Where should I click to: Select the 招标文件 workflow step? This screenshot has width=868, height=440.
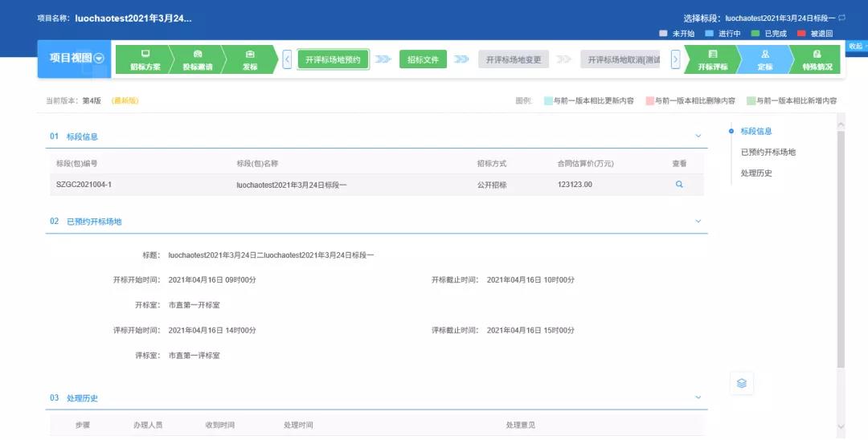tap(423, 60)
